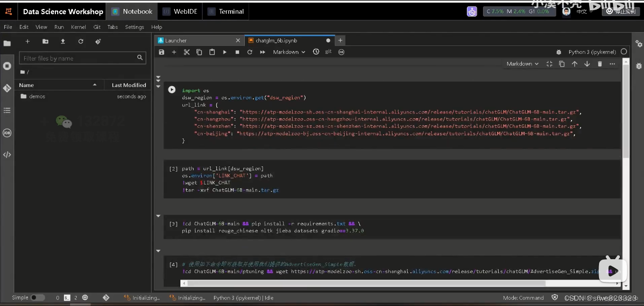Duplicate the active cell with copy icon

coord(562,64)
